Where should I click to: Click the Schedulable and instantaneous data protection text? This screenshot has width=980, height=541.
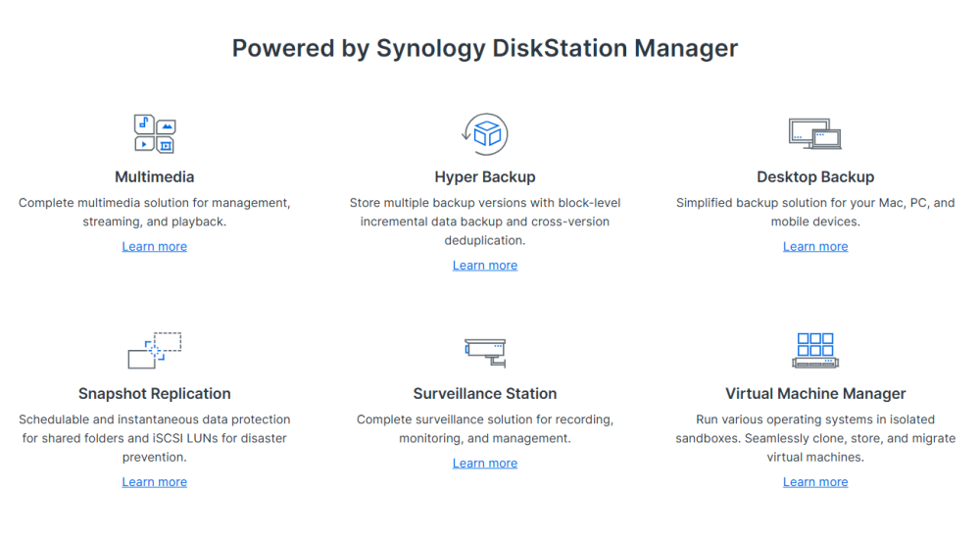[155, 438]
